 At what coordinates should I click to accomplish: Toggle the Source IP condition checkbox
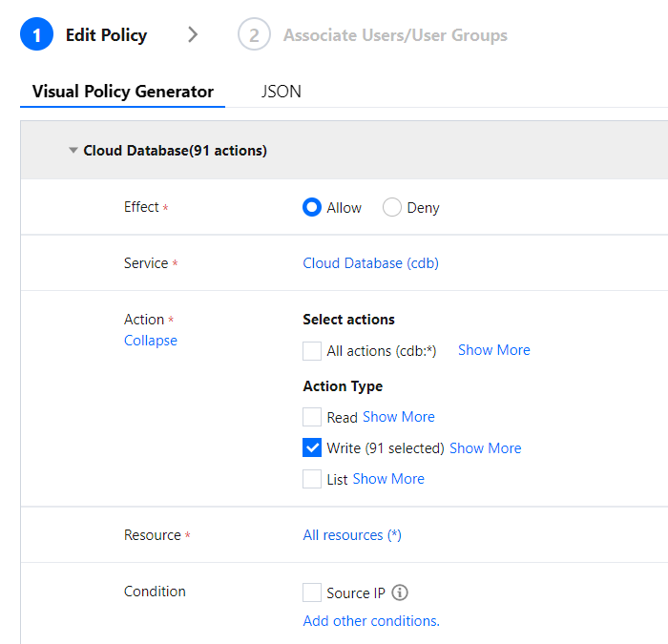(312, 592)
